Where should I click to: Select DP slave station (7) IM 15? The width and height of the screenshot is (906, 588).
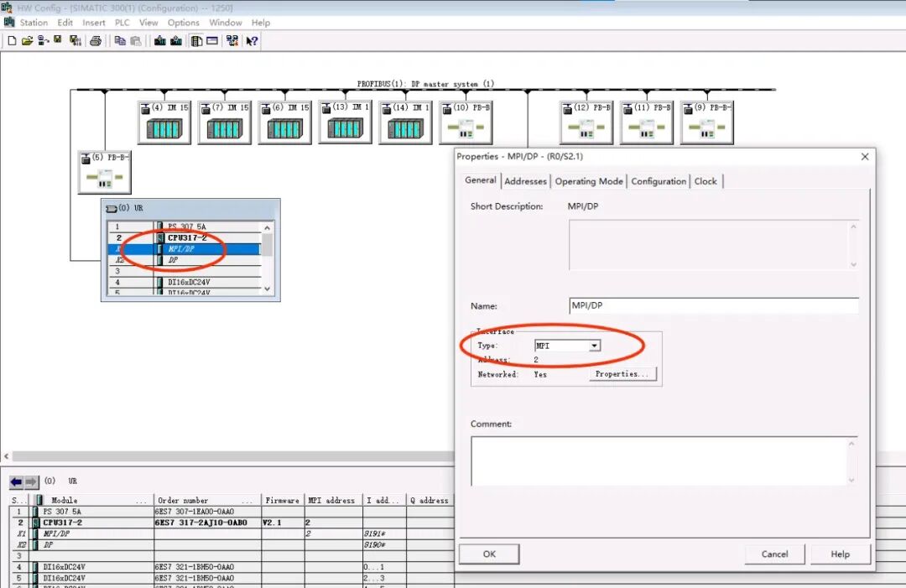click(225, 122)
